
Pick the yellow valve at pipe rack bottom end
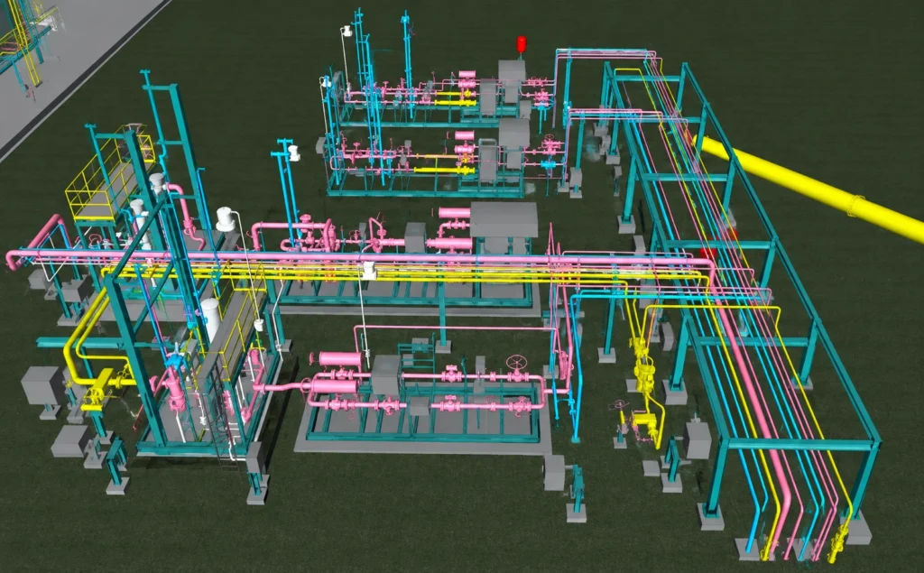click(837, 540)
